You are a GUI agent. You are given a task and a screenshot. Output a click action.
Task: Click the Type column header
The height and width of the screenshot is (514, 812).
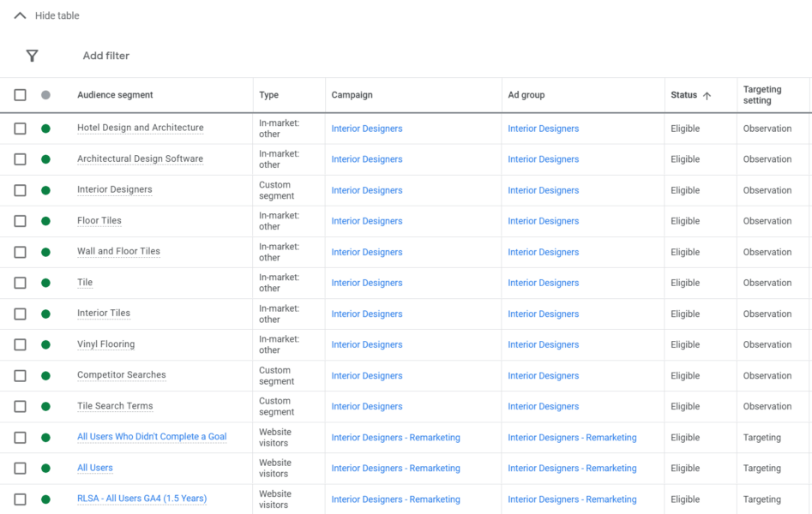268,94
